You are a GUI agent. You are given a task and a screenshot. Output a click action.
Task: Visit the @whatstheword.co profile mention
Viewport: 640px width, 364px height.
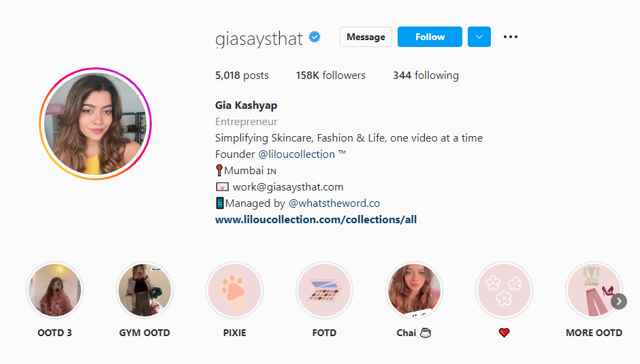[334, 203]
